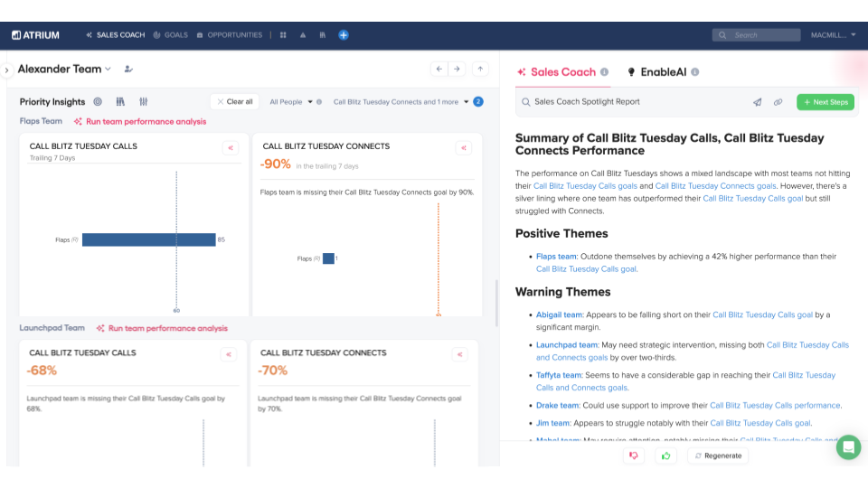Open the green chat widget button
Image resolution: width=868 pixels, height=488 pixels.
click(848, 447)
